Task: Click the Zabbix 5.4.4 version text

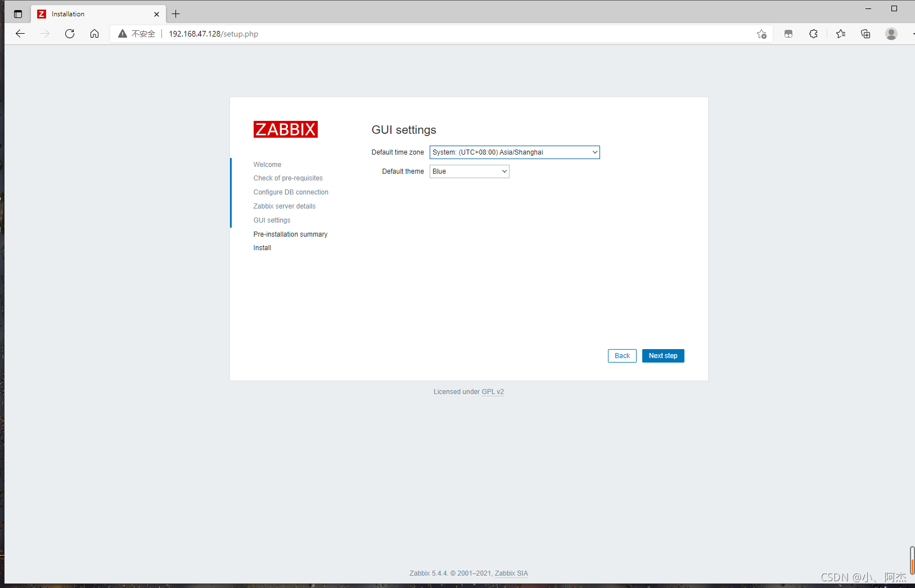Action: [429, 573]
